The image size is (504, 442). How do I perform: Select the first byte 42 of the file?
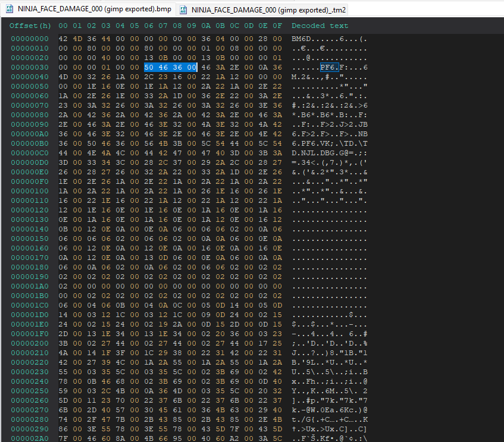point(64,38)
